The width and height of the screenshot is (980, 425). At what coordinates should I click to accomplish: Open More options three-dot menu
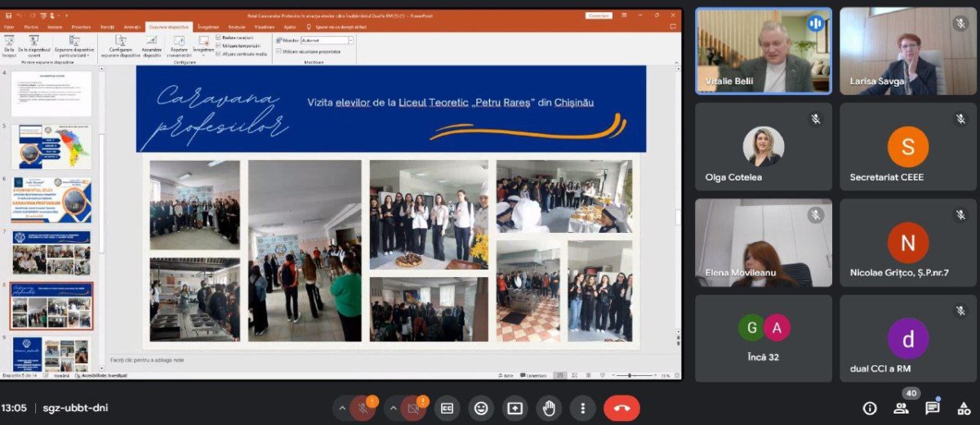582,408
